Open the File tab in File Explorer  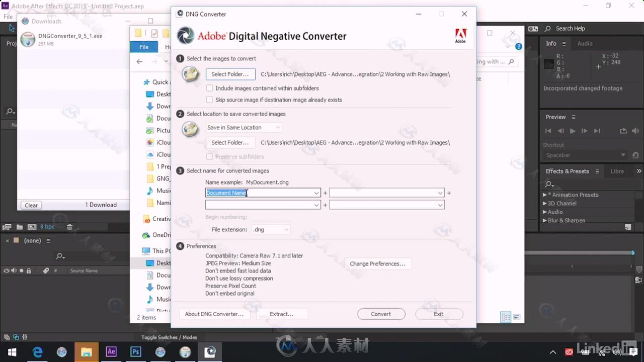[144, 47]
